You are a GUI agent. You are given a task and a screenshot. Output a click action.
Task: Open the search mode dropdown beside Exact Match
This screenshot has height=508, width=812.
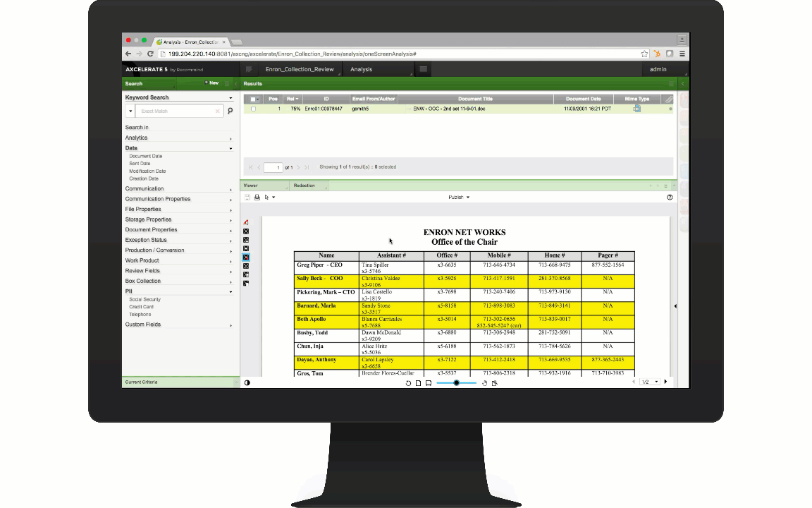pyautogui.click(x=130, y=111)
